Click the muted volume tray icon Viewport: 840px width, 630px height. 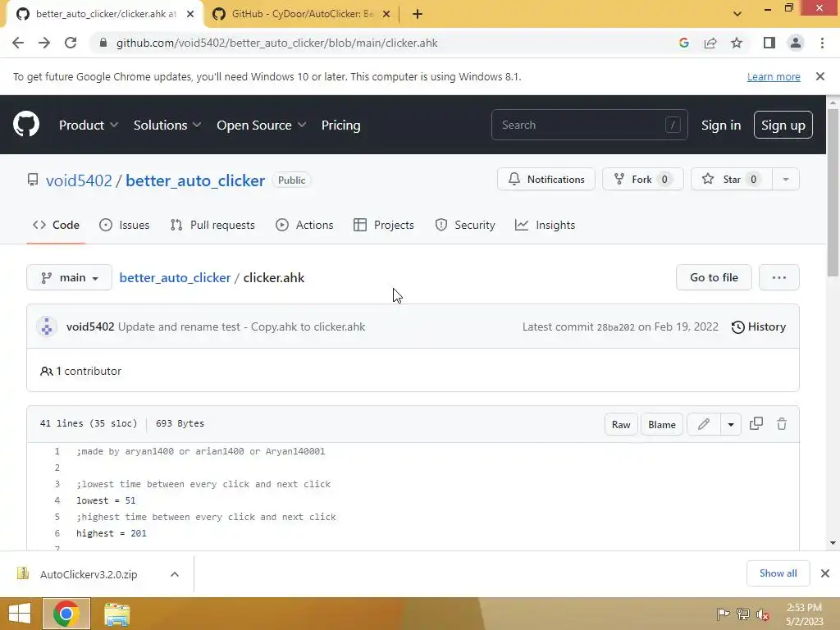point(763,614)
